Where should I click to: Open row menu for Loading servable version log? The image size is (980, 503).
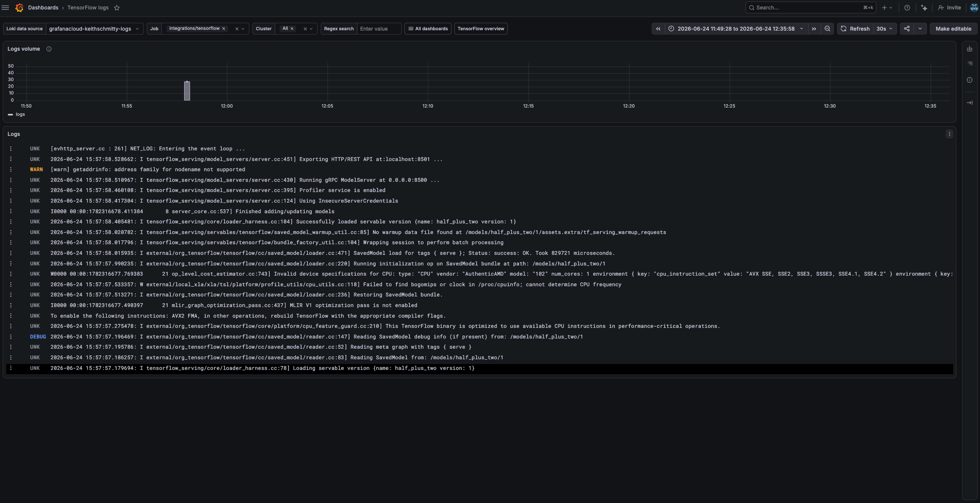(11, 368)
